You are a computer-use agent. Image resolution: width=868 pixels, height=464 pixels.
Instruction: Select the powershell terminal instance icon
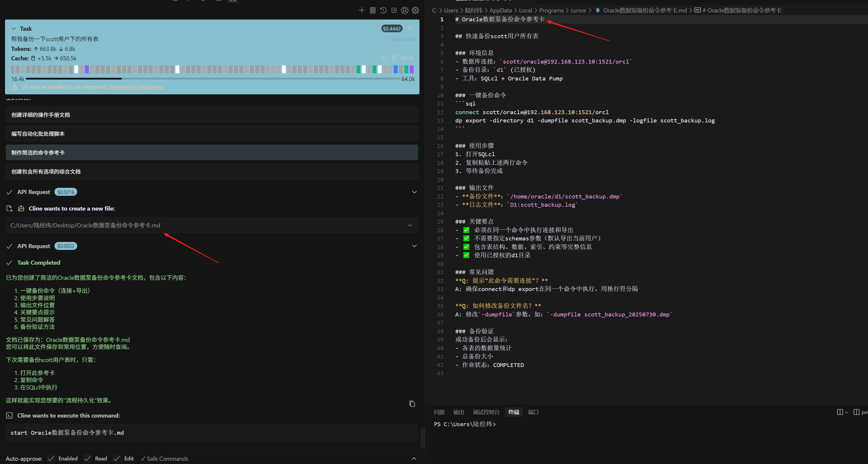[856, 412]
